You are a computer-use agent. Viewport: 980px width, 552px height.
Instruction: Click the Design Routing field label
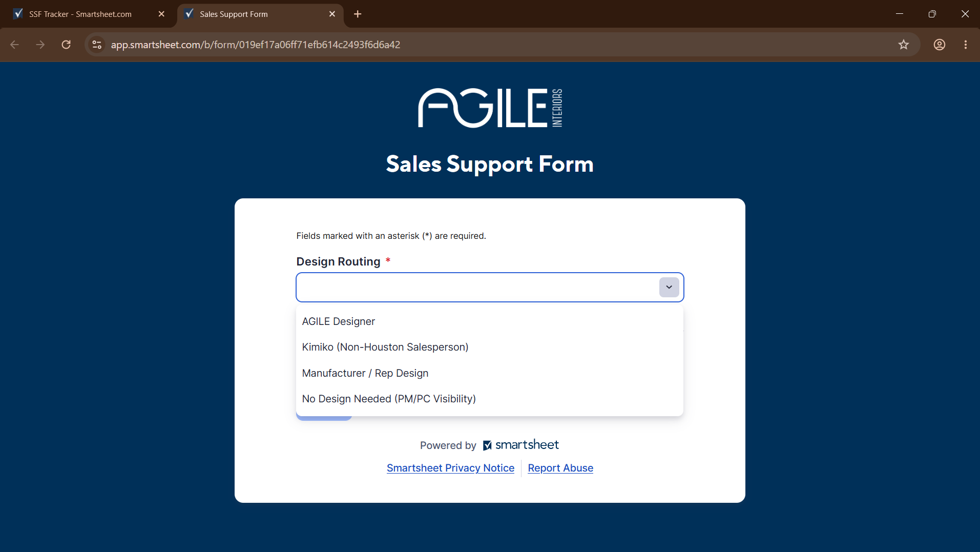click(x=338, y=261)
